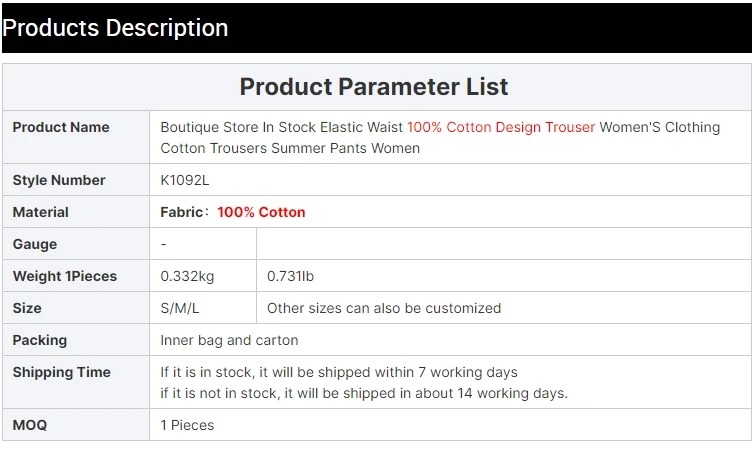This screenshot has width=754, height=451.
Task: Select the Style Number label cell
Action: (x=59, y=180)
